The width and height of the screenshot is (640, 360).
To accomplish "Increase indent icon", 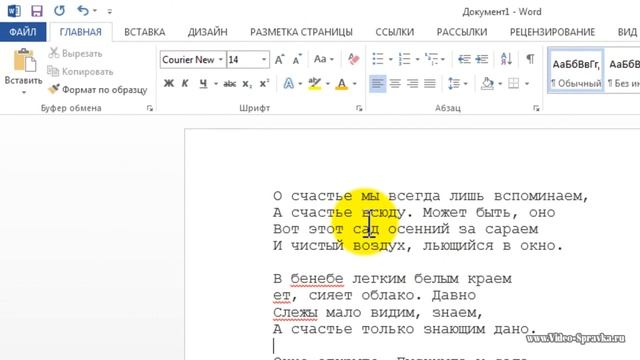I will tap(482, 59).
